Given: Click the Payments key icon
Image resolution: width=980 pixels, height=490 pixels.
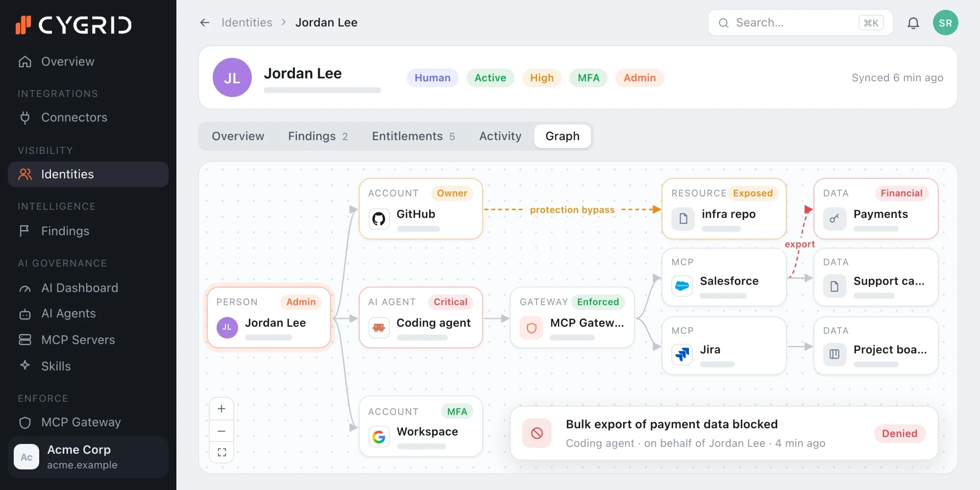Looking at the screenshot, I should [834, 219].
